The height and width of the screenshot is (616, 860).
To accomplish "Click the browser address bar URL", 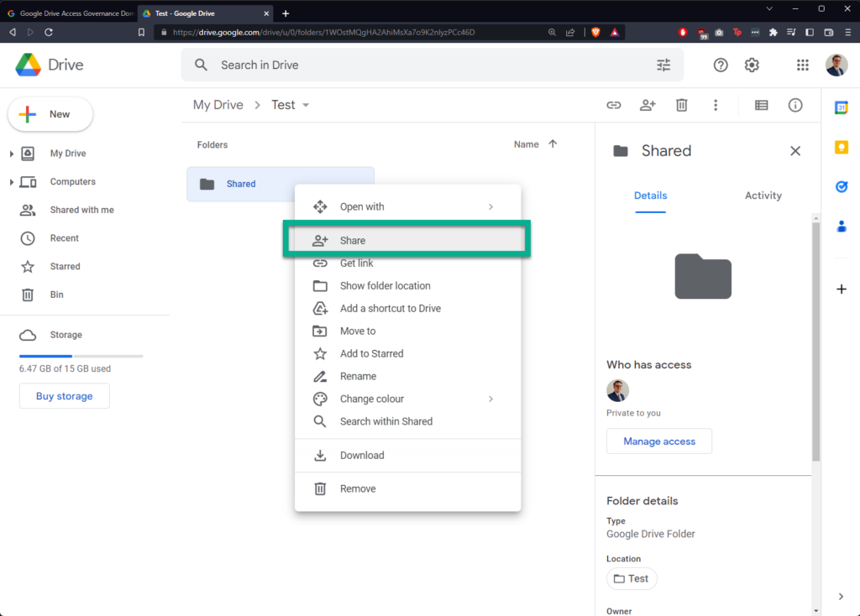I will 323,33.
